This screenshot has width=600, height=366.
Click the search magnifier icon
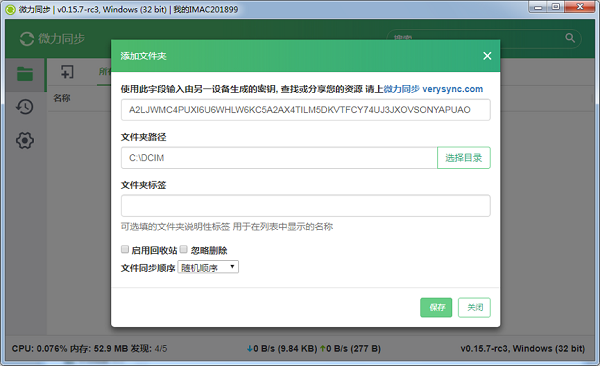[x=570, y=38]
